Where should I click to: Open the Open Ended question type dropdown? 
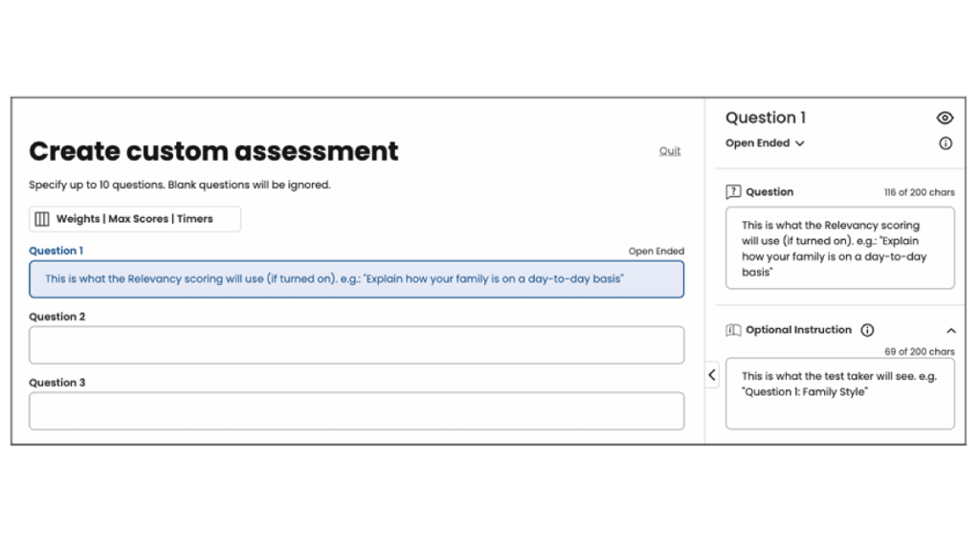(765, 143)
